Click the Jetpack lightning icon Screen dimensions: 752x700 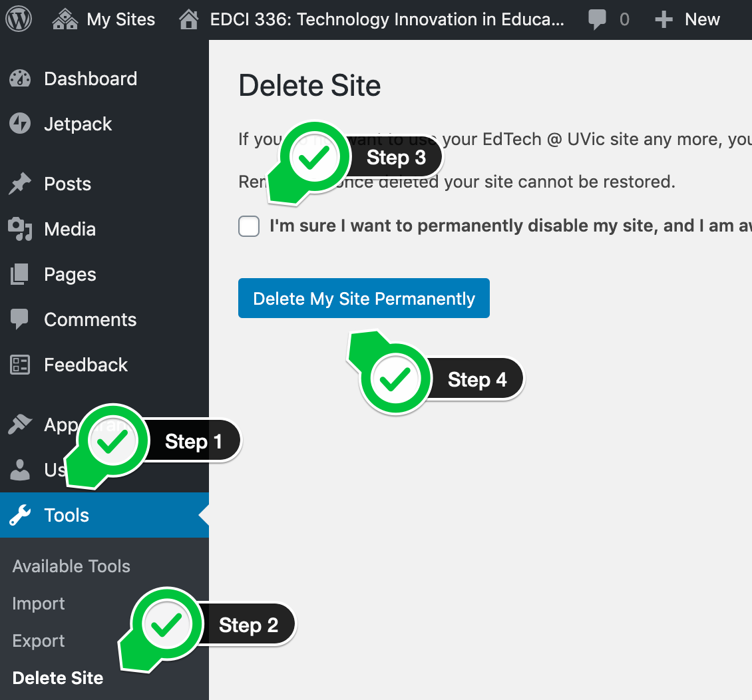[20, 124]
